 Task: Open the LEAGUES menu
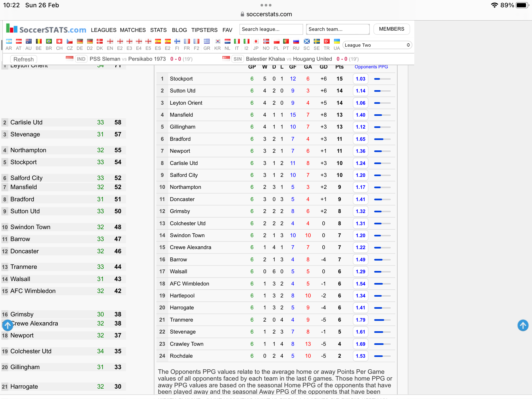point(104,30)
